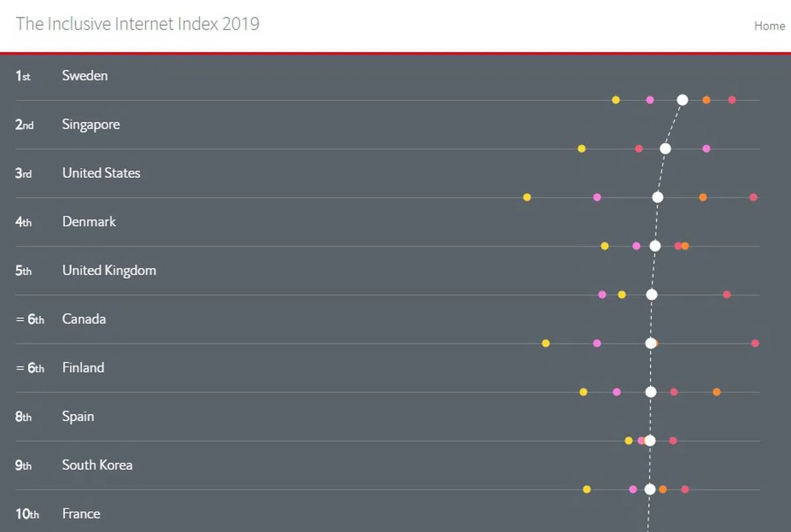Click Singapore's pink score dot

pos(707,149)
